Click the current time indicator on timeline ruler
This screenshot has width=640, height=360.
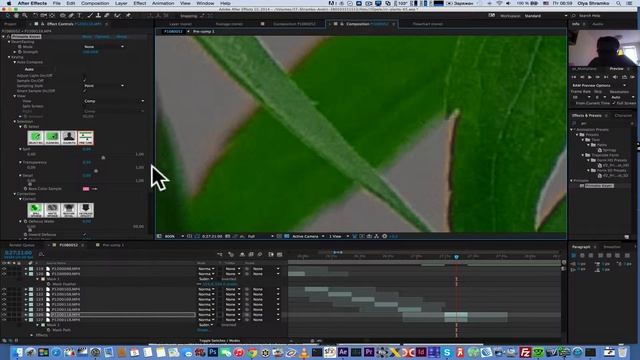tap(456, 257)
